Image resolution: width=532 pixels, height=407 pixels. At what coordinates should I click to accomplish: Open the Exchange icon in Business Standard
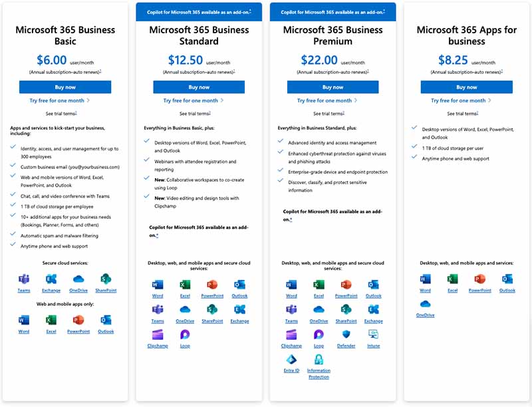tap(239, 310)
